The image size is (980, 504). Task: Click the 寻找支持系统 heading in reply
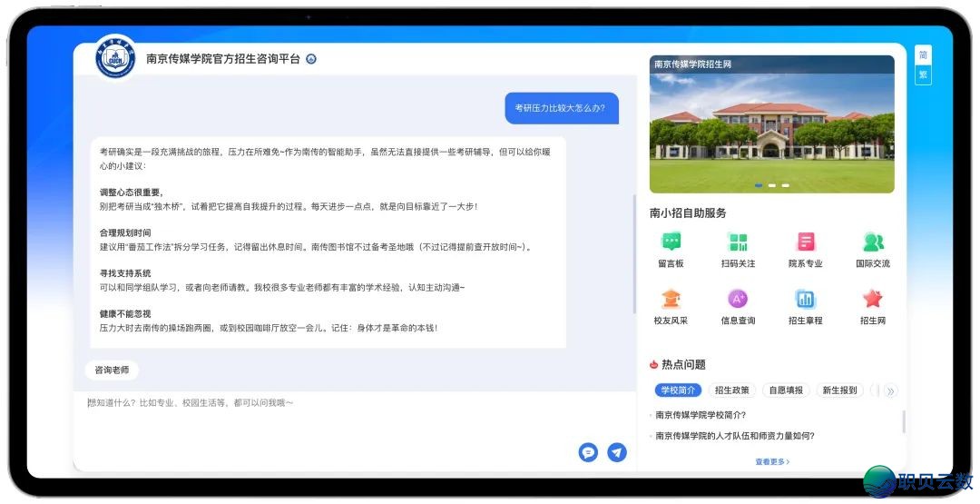coord(125,274)
